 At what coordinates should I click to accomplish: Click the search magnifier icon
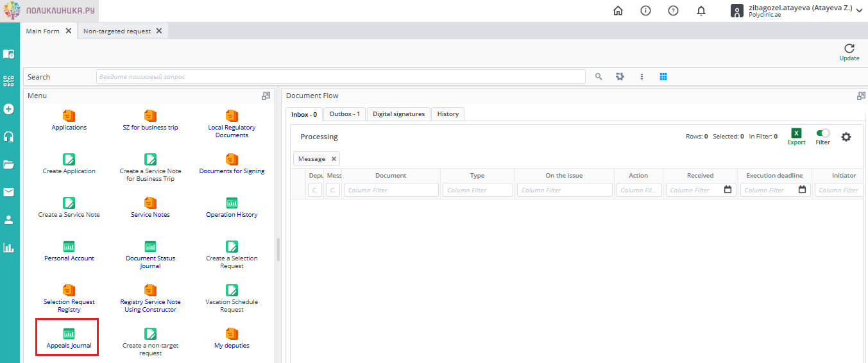pos(599,76)
